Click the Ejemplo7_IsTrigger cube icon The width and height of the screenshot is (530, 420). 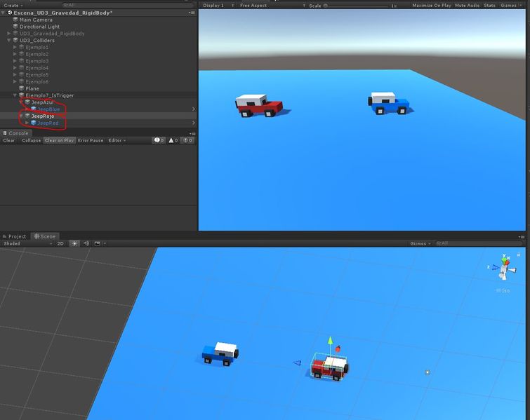pos(21,95)
